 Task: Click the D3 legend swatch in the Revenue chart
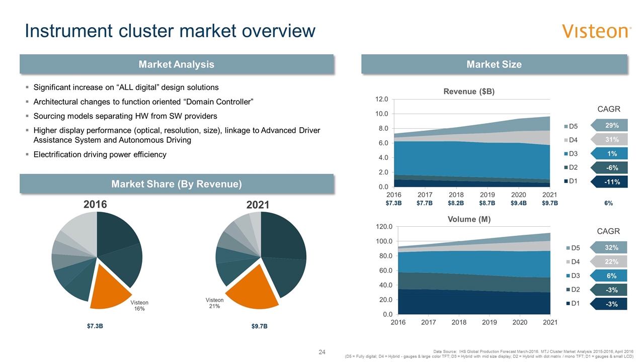pos(567,153)
